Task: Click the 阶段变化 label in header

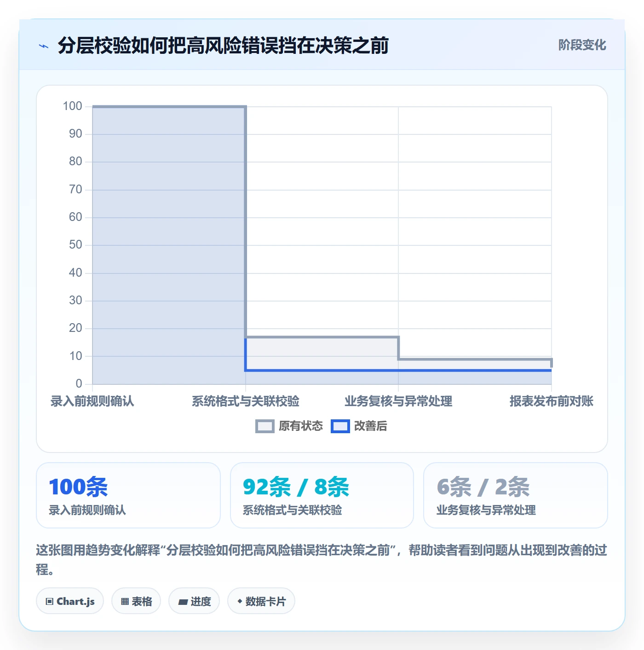Action: tap(582, 45)
